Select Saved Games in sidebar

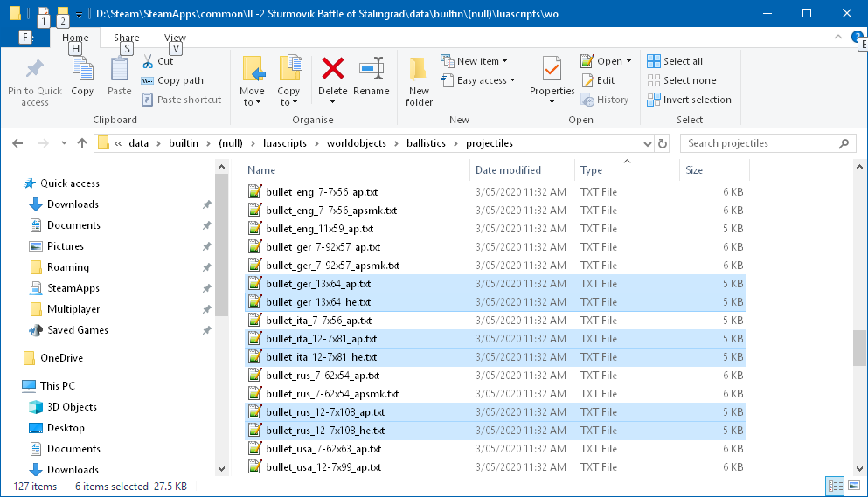click(78, 330)
